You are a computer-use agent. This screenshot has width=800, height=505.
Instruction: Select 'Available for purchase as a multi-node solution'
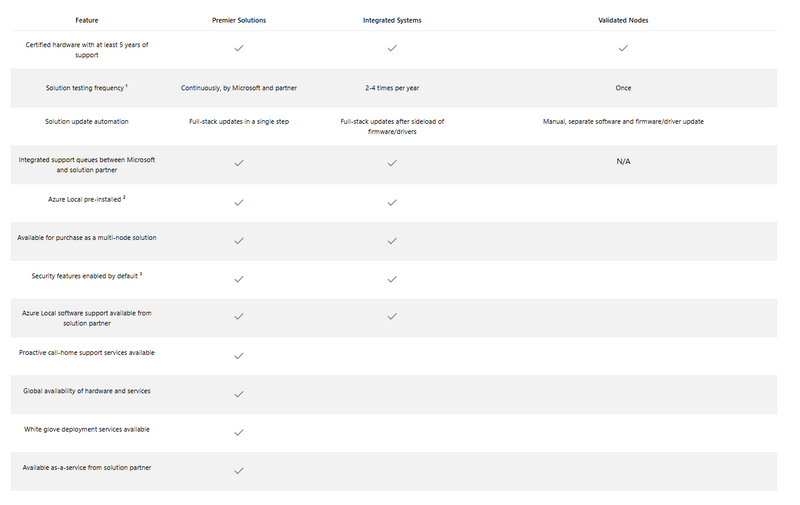[87, 238]
